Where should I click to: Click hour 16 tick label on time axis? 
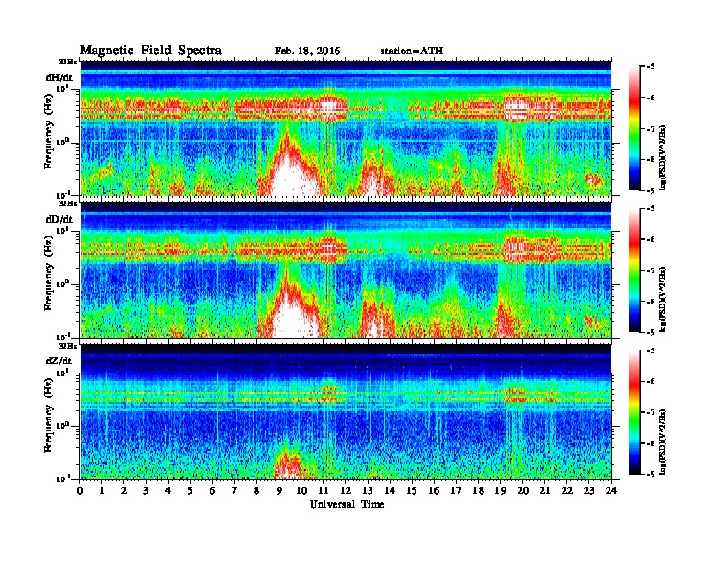pos(434,490)
